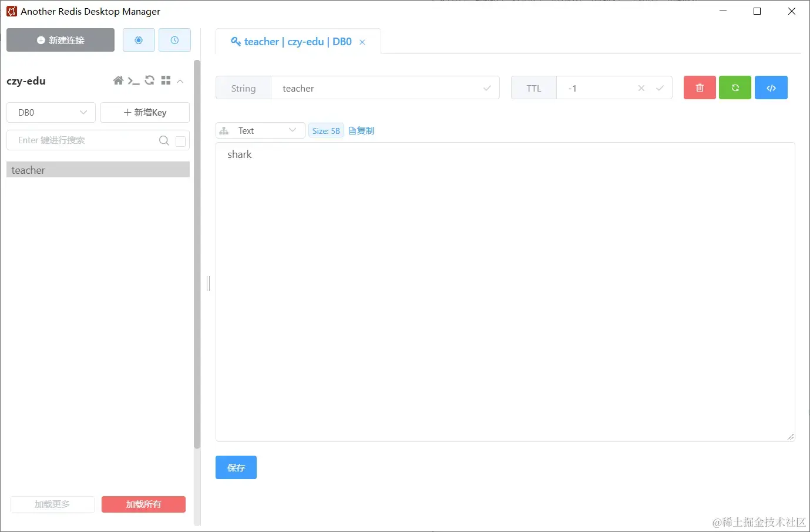Collapse the czy-edu connection

(180, 81)
